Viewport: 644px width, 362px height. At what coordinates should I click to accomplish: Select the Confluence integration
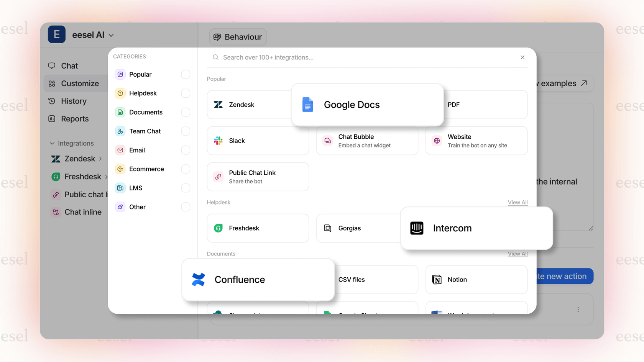(239, 280)
